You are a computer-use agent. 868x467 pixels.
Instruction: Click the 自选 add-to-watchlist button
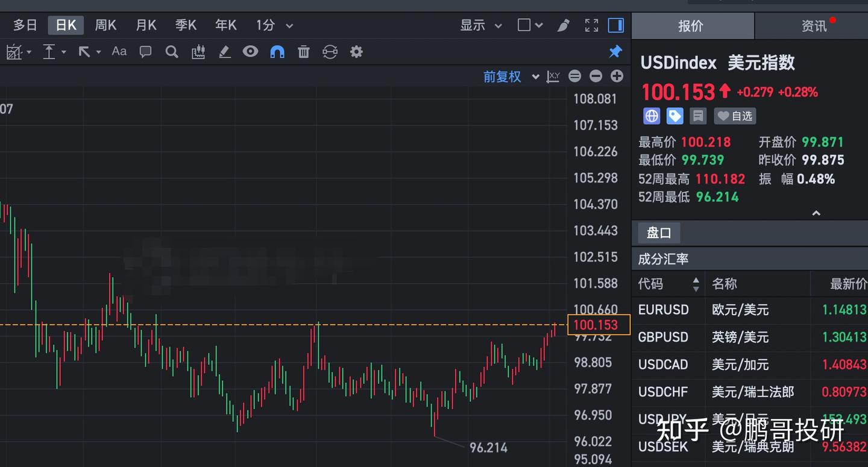point(735,116)
